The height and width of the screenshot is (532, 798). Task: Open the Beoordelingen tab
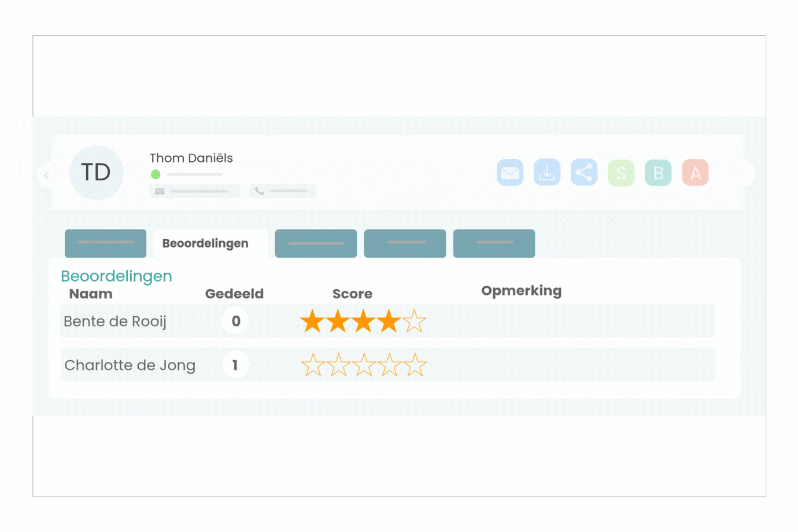pos(205,243)
